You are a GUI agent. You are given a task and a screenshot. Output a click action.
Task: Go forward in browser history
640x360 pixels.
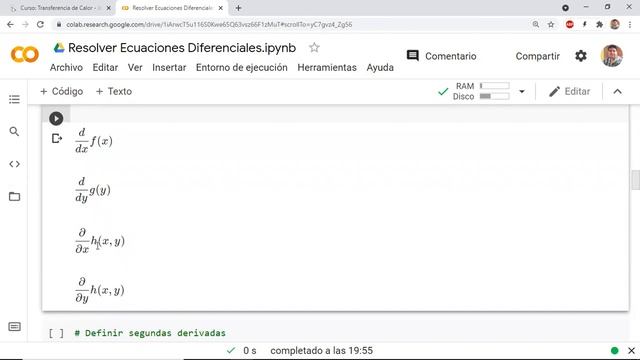click(25, 24)
